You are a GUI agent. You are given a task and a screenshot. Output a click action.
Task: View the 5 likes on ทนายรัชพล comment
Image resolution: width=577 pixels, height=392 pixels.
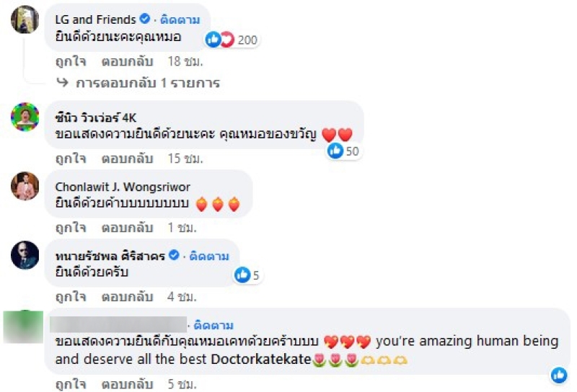tap(247, 275)
